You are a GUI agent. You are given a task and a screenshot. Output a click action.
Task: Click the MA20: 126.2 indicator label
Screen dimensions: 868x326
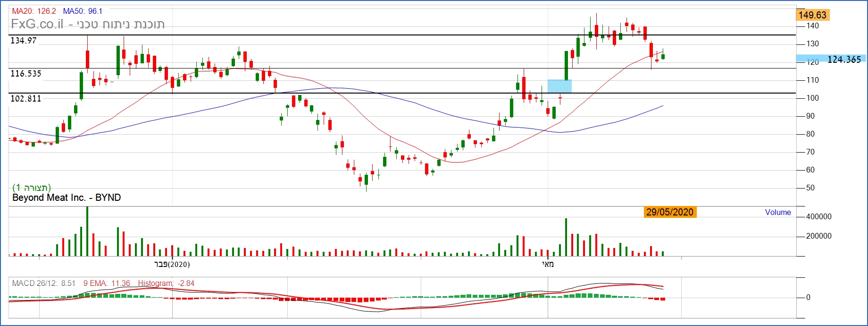[34, 11]
